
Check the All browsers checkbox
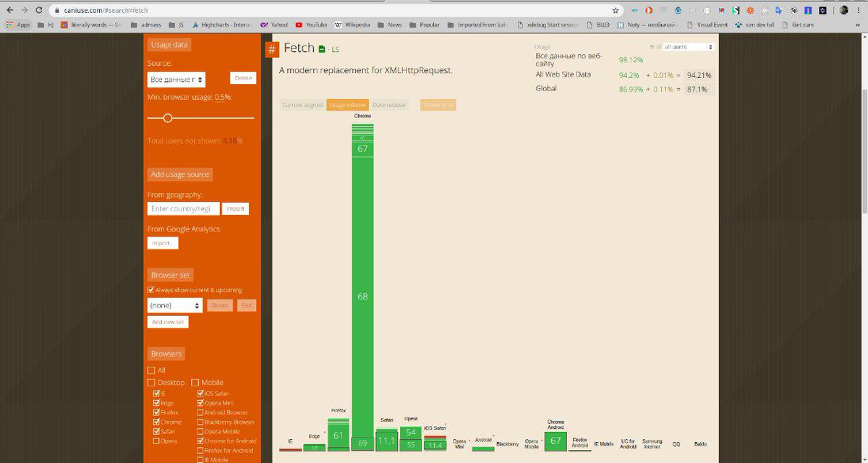tap(151, 370)
